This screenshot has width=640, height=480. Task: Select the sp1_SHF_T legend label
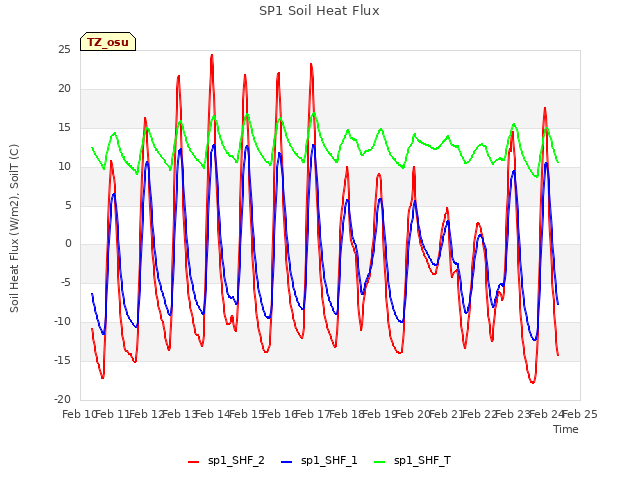422,461
